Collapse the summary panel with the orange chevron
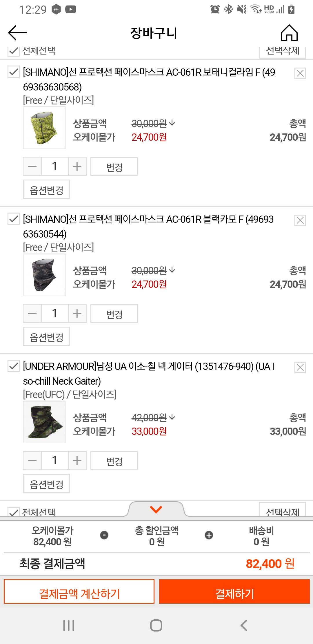The height and width of the screenshot is (644, 313). (x=156, y=509)
